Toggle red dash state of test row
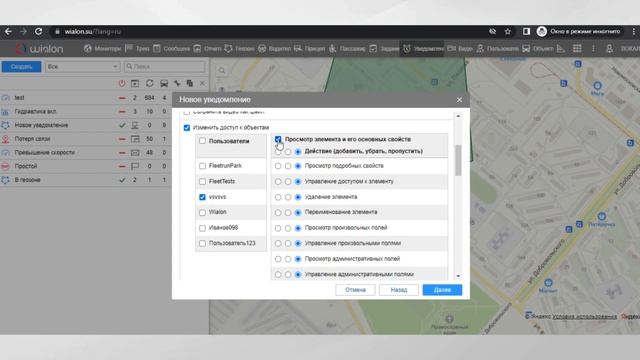This screenshot has height=360, width=640. tap(122, 98)
